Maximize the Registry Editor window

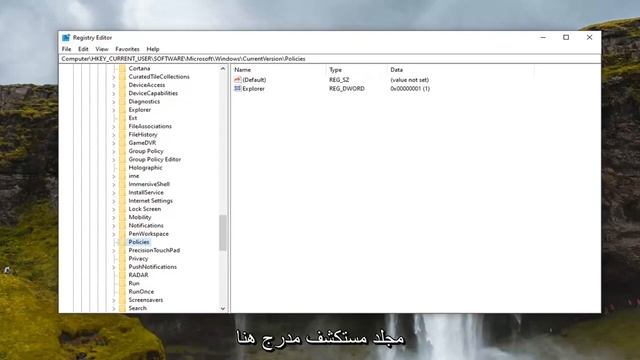click(x=566, y=38)
